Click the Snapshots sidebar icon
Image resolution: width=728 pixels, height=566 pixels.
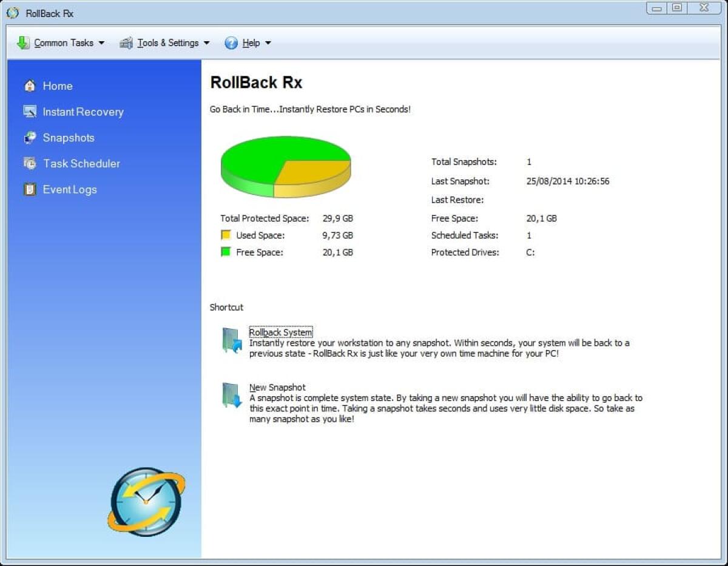click(30, 138)
